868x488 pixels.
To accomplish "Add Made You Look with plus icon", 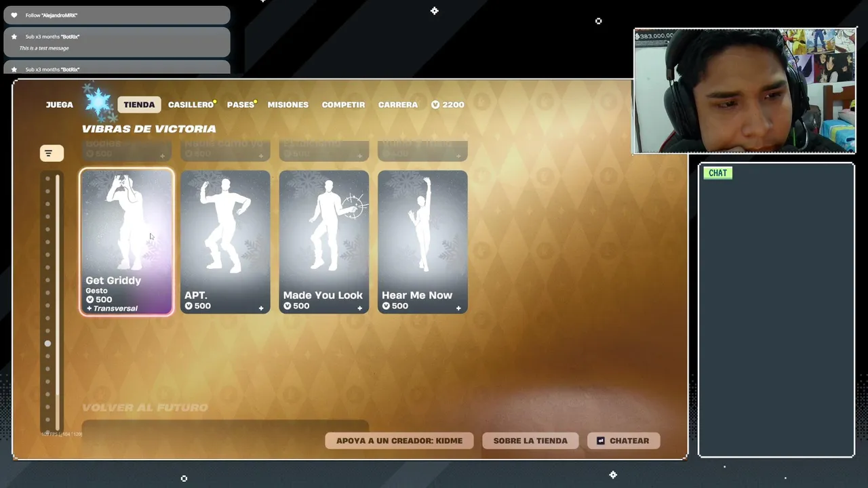I will [360, 308].
